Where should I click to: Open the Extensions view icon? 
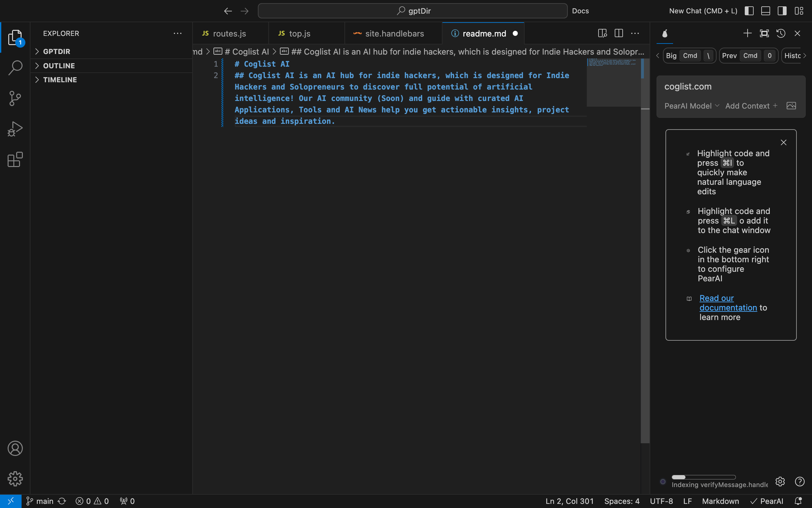(15, 159)
